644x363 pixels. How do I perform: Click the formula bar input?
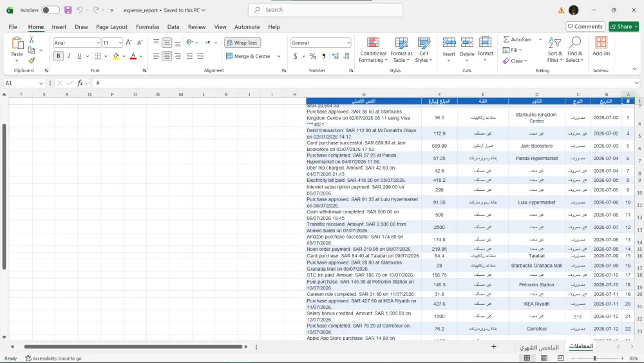click(363, 83)
